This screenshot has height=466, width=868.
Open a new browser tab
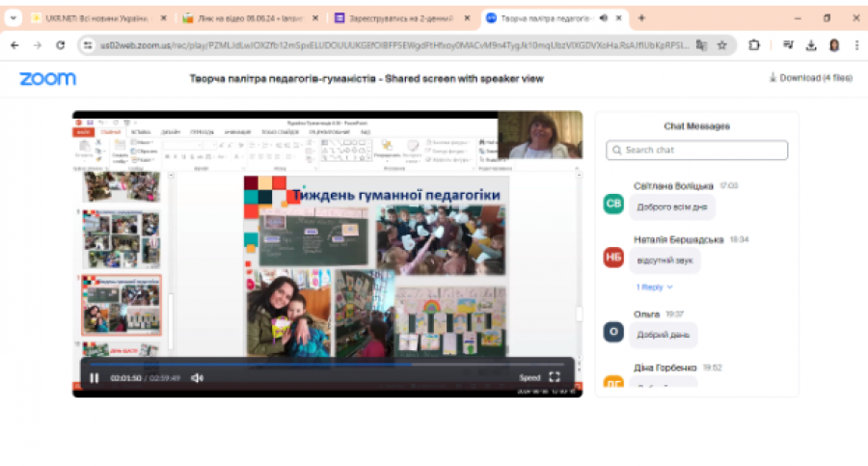pyautogui.click(x=641, y=18)
